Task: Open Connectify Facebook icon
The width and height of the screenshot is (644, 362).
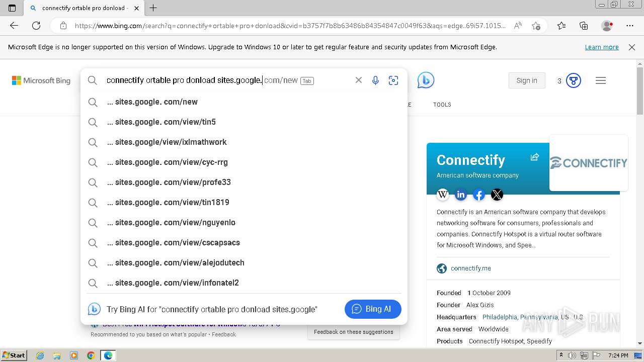Action: click(x=479, y=195)
